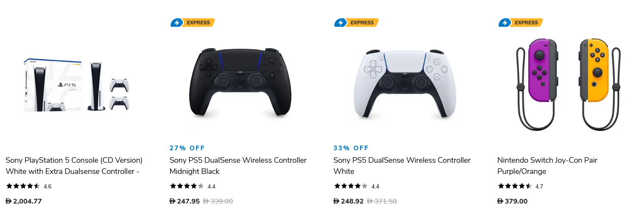This screenshot has width=644, height=222.
Task: Click Express badge above White DualSense controller
Action: coord(356,23)
